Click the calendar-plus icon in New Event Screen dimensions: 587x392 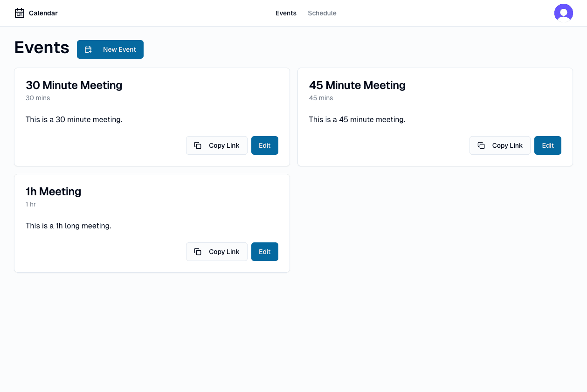[x=88, y=49]
